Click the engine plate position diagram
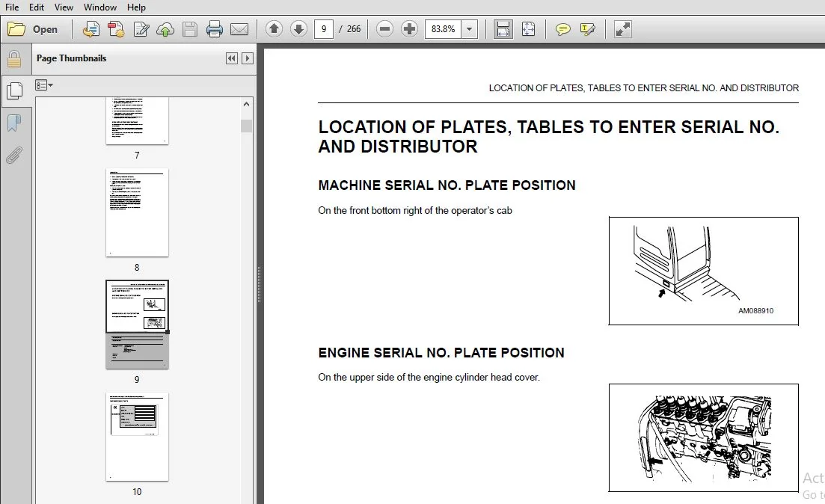 704,437
